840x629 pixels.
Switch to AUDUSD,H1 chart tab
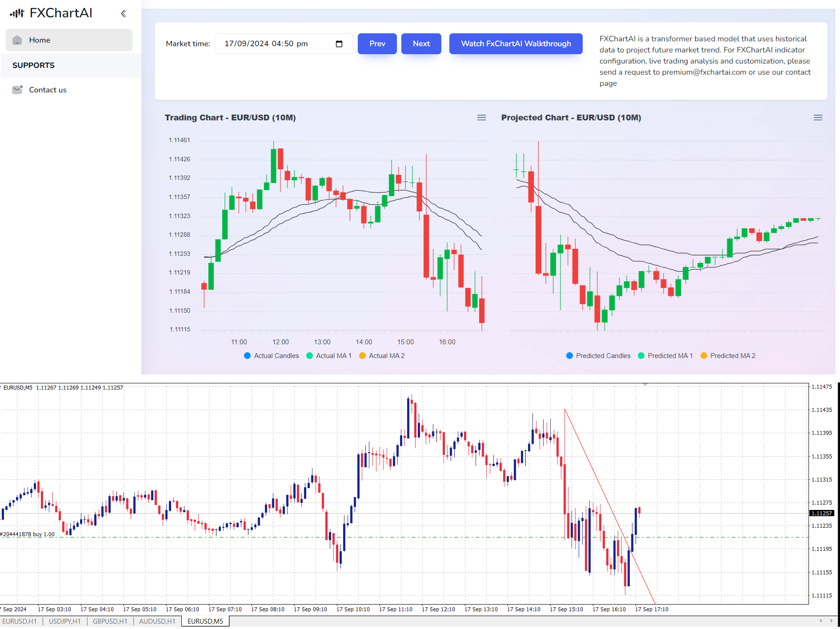coord(157,621)
